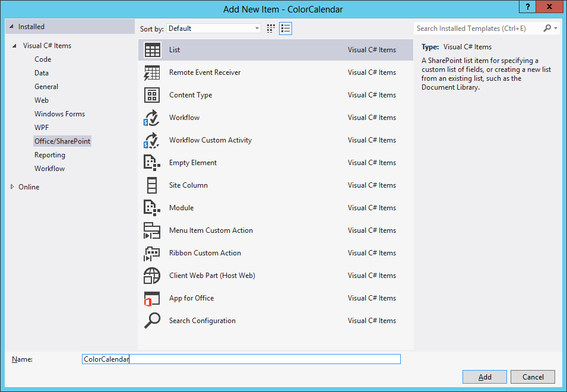Click the "Ribbon Custom Action" label

tap(205, 253)
